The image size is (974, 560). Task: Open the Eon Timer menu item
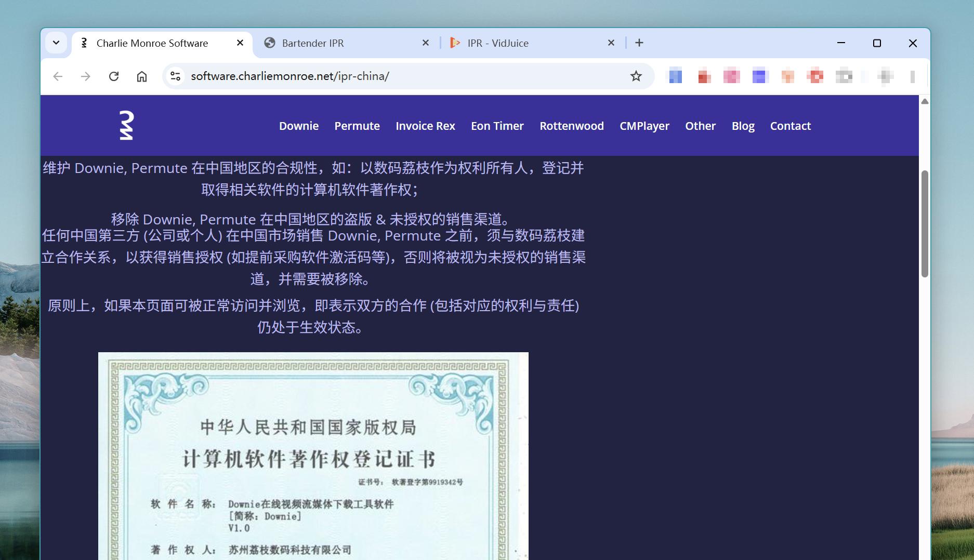pos(497,126)
